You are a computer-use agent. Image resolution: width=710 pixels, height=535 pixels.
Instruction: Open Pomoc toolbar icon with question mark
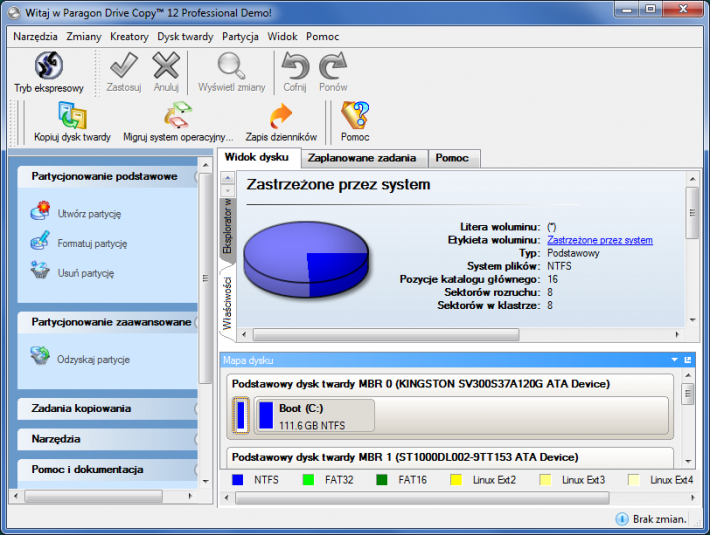coord(355,115)
